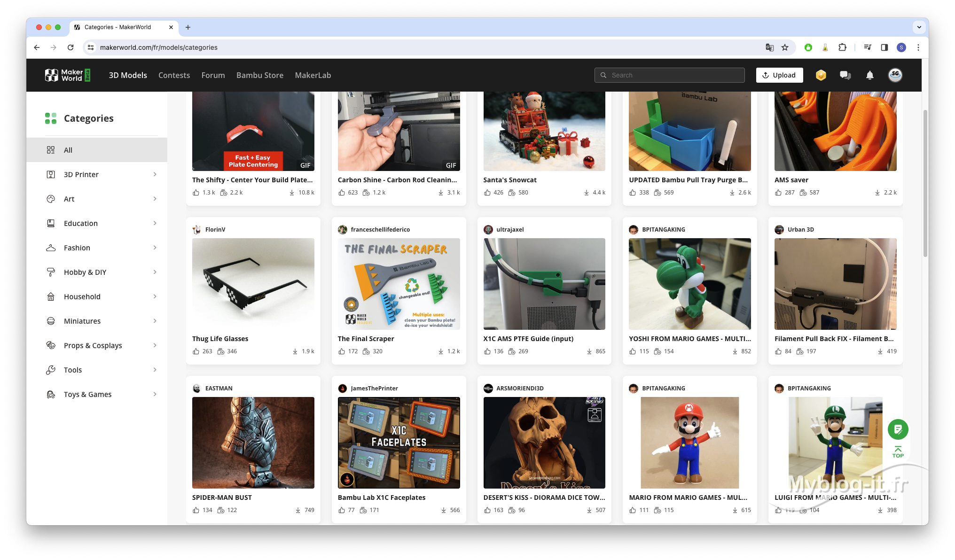The image size is (955, 560).
Task: Open author ultrajaxel profile
Action: pos(510,230)
